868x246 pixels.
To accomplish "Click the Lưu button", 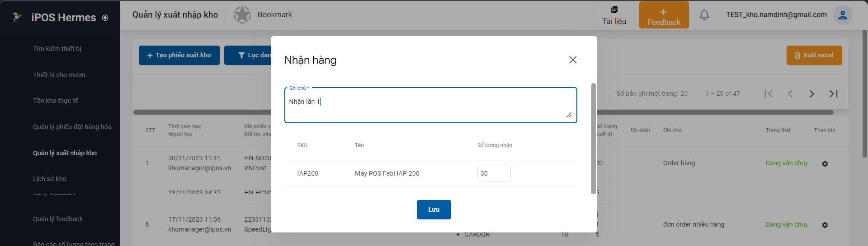I will click(x=434, y=209).
